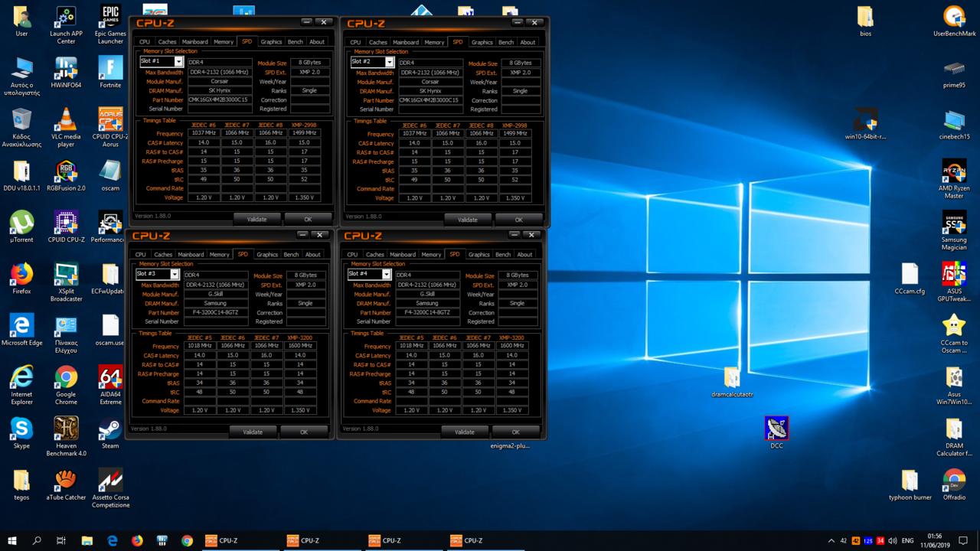Open Memory tab in Slot #2 window
This screenshot has width=980, height=551.
(434, 42)
